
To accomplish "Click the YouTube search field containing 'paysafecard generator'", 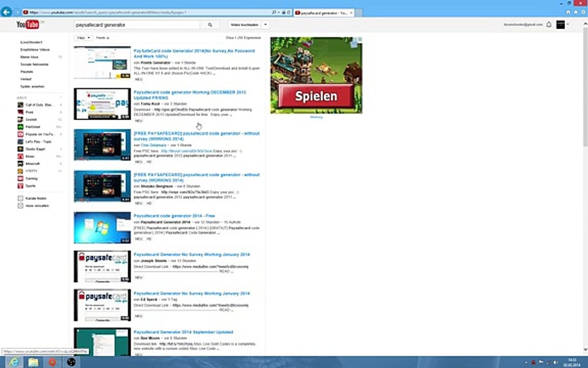I will (x=137, y=25).
